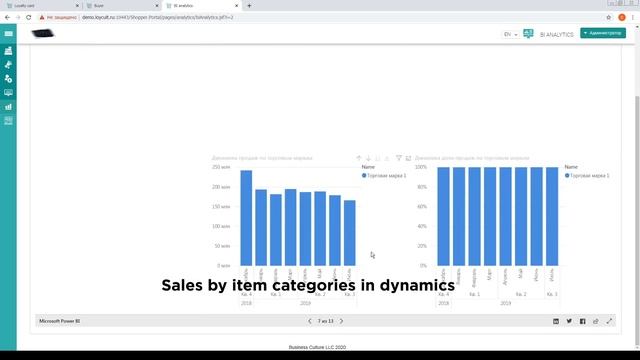Viewport: 640px width, 360px height.
Task: Close the BI analytics tab
Action: [x=236, y=6]
